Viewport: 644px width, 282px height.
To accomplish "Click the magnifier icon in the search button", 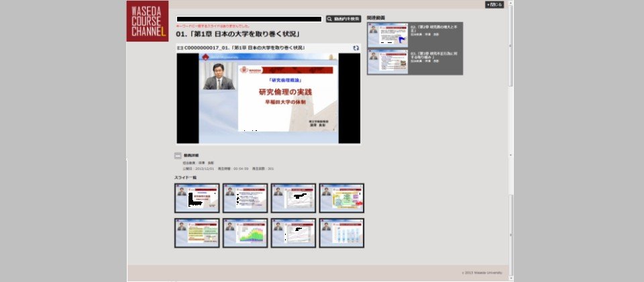I will point(329,19).
